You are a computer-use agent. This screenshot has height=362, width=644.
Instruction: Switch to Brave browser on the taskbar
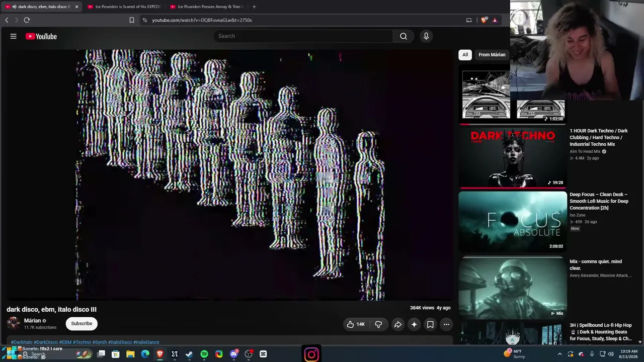[160, 354]
